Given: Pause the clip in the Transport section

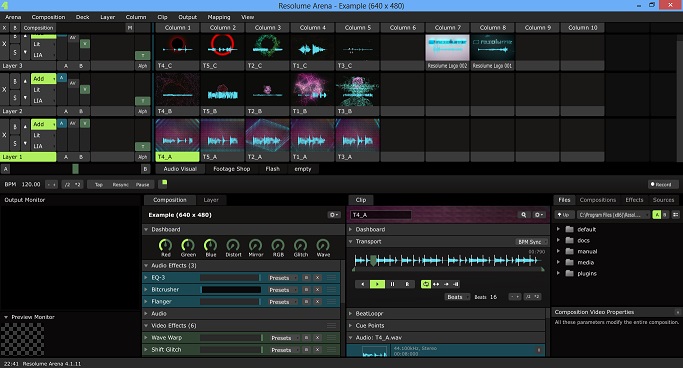Looking at the screenshot, I should (392, 284).
